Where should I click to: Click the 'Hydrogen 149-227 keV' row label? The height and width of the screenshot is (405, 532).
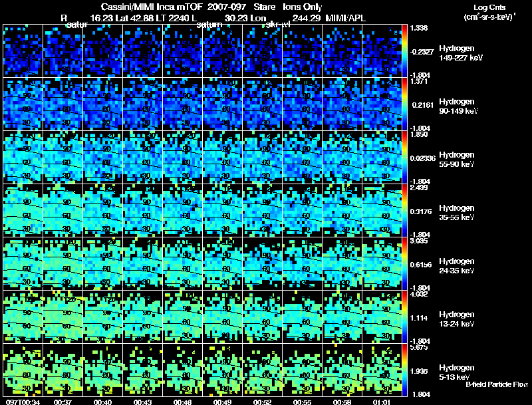pyautogui.click(x=461, y=53)
